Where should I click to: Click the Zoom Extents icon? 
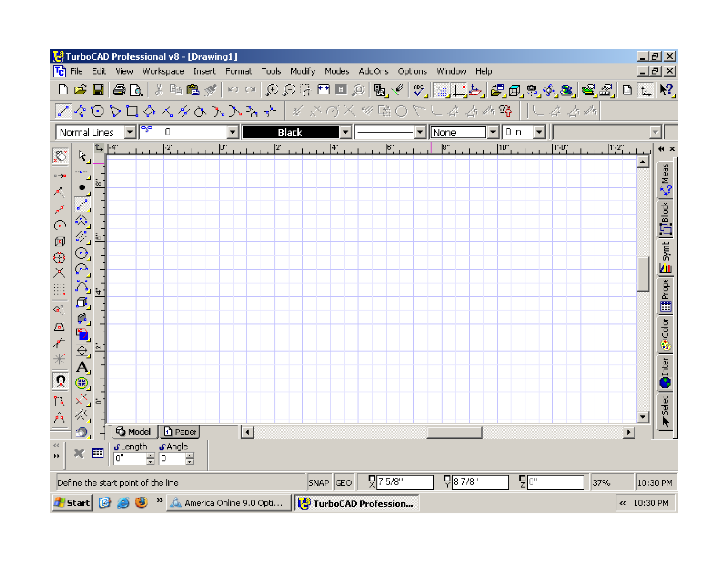coord(324,90)
